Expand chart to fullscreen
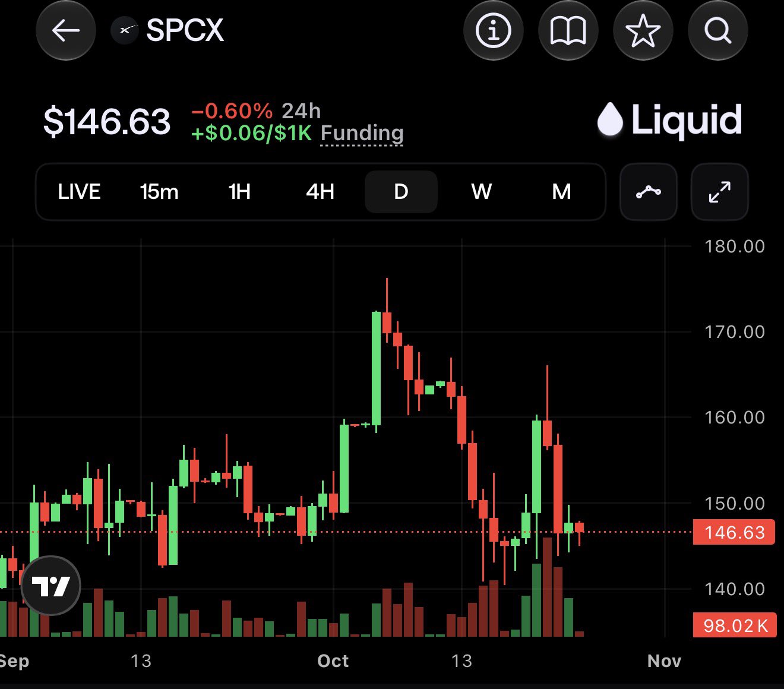Screen dimensions: 784x689 coord(720,192)
